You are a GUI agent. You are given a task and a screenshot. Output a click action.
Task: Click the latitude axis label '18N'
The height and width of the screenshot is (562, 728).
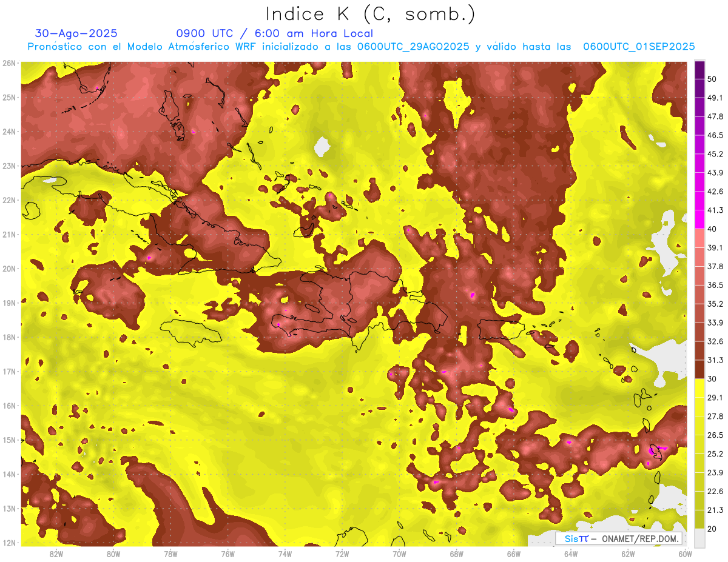tap(9, 337)
